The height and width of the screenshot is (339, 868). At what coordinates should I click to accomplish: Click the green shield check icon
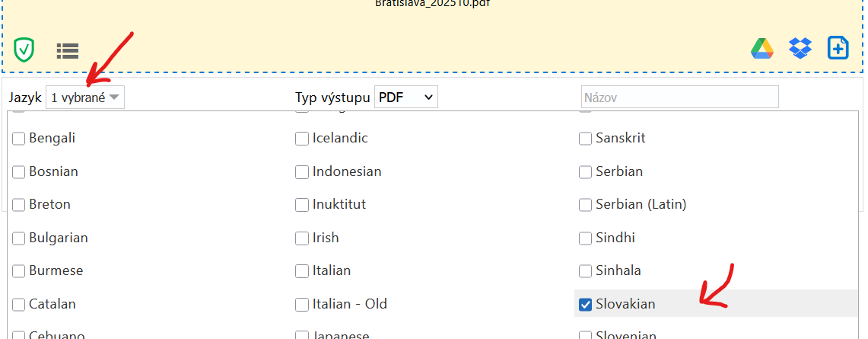click(24, 50)
